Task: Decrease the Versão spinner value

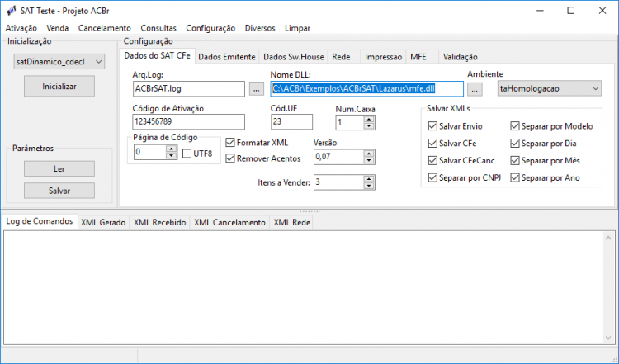Action: coord(369,160)
